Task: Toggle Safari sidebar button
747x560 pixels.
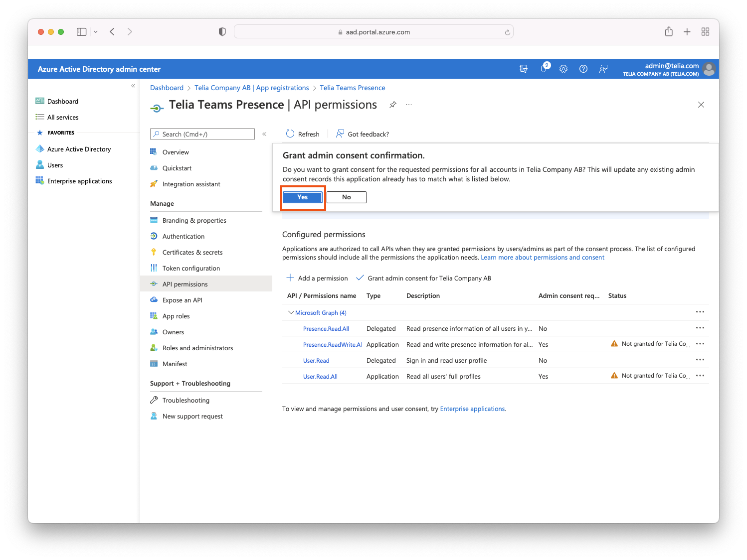Action: (x=82, y=32)
